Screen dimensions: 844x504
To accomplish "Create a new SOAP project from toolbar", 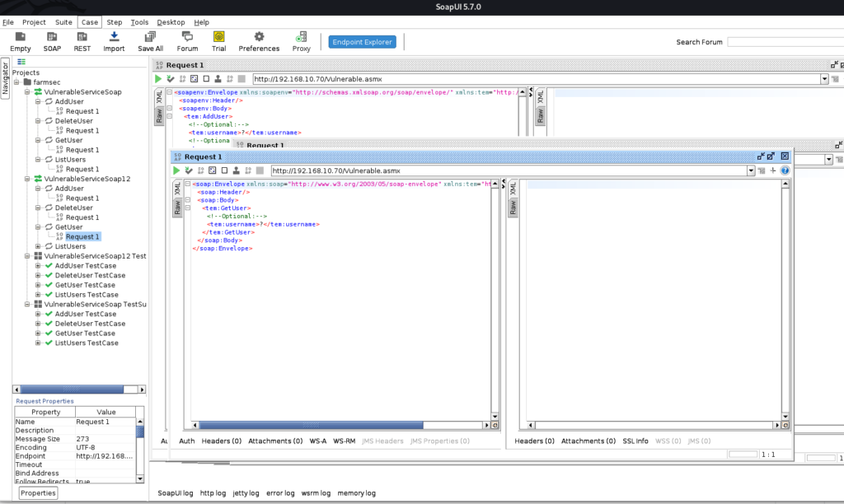I will point(52,37).
